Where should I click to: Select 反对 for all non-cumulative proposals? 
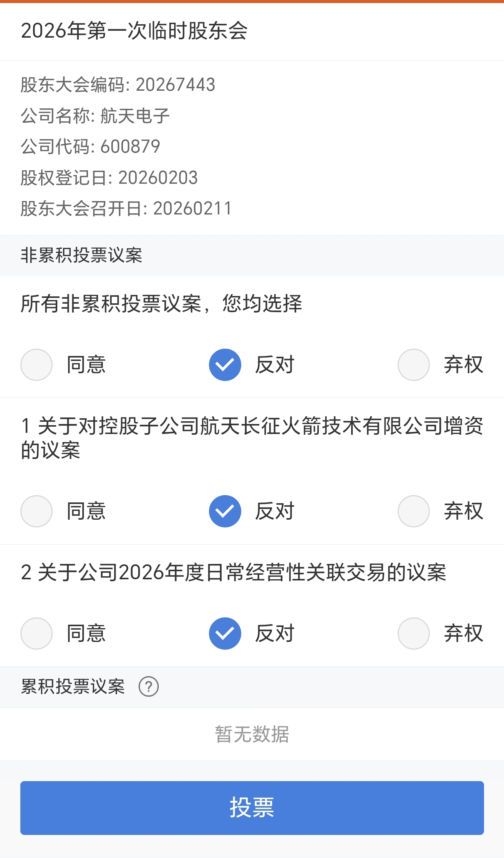[x=225, y=365]
